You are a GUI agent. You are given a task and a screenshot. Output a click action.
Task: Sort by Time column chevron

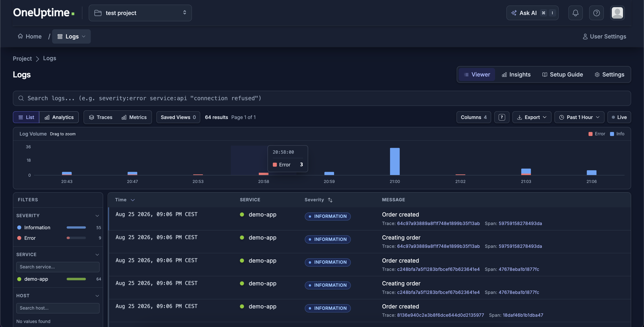[x=133, y=200]
